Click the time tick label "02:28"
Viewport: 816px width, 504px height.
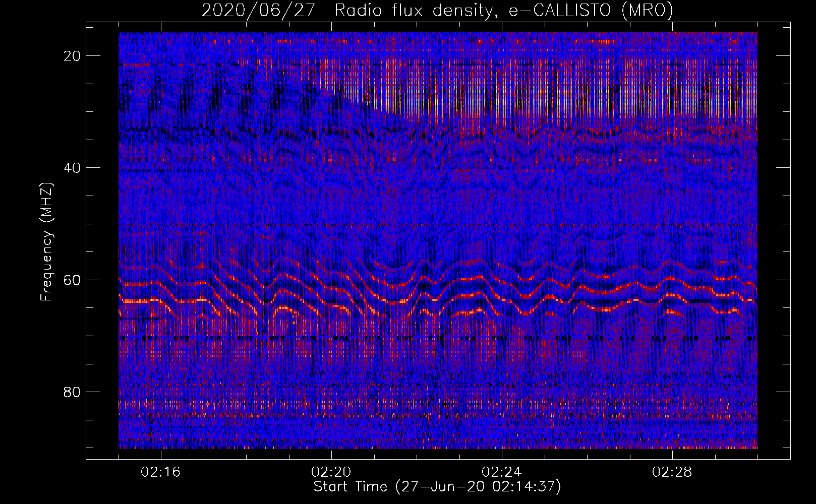click(672, 472)
